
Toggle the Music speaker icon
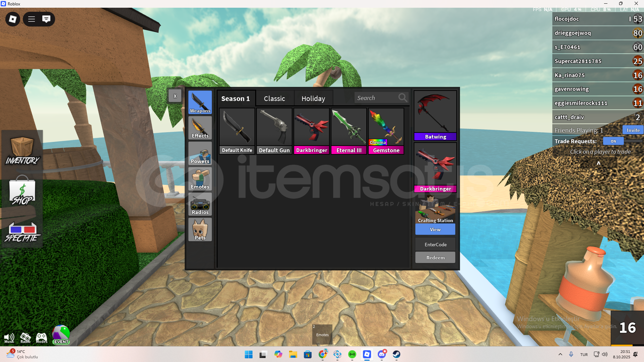click(x=9, y=338)
